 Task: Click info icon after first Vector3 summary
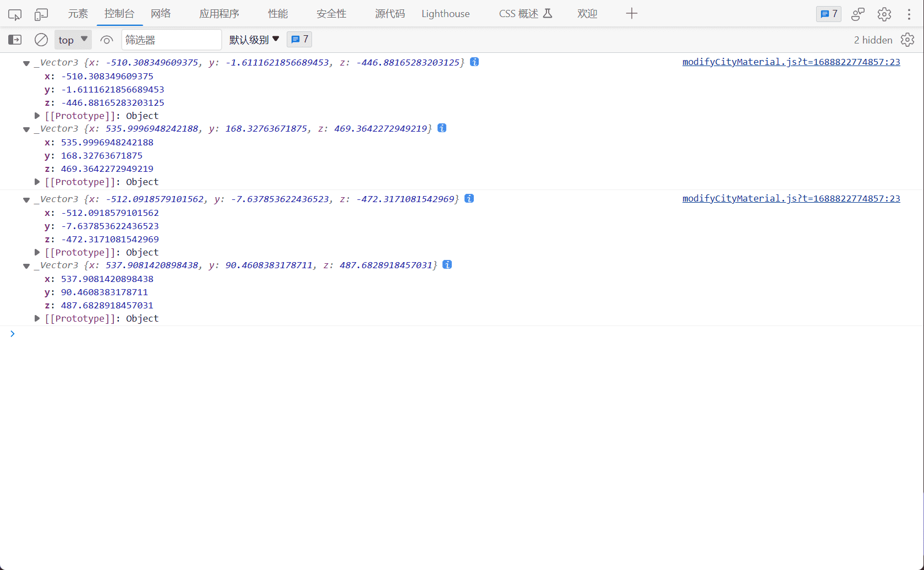[474, 62]
